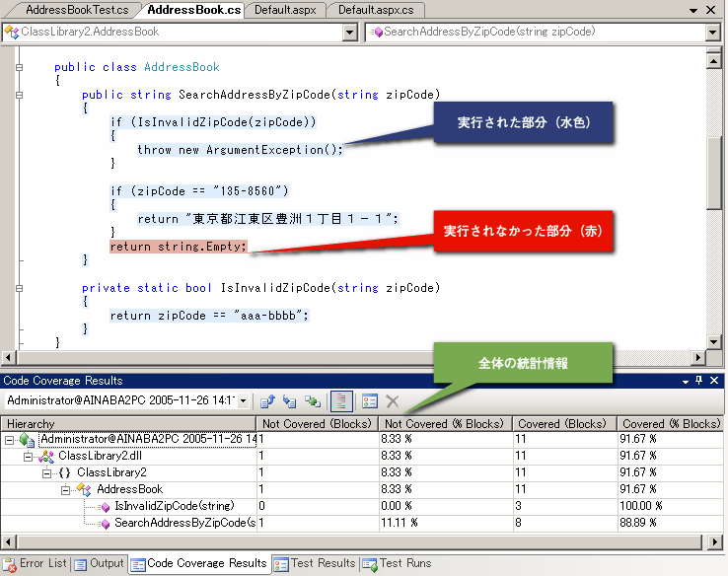Collapse the IsInvalidZipCode method outline

coord(19,288)
